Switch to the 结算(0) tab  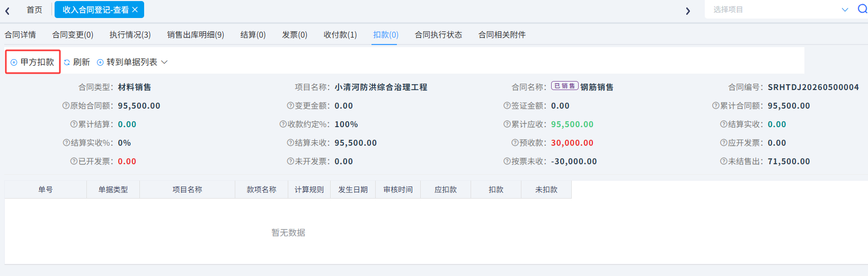253,34
